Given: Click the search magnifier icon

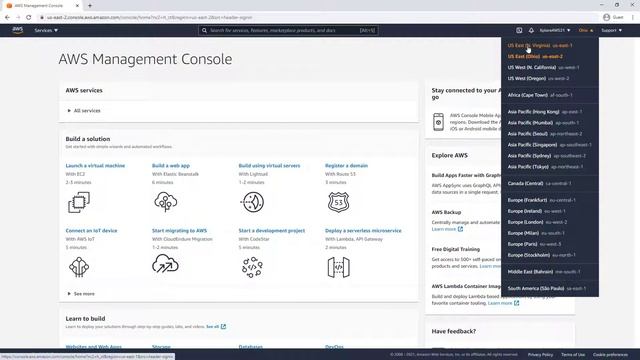Looking at the screenshot, I should (204, 30).
